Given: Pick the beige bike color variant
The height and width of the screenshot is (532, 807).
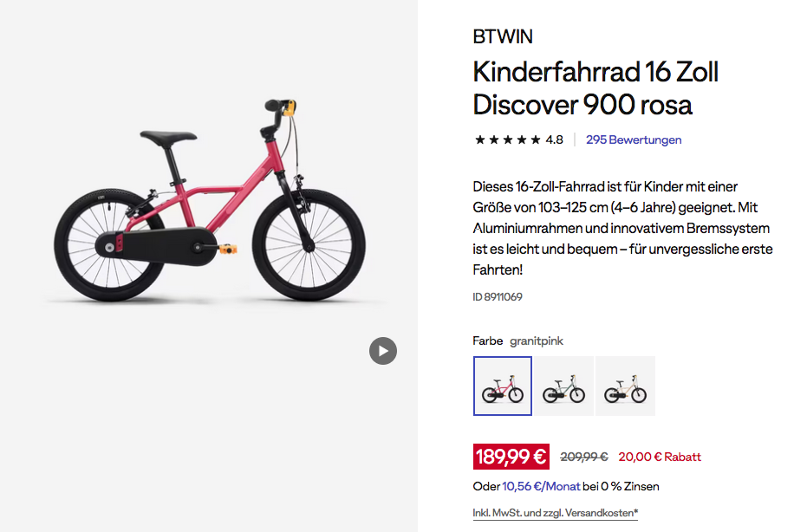Looking at the screenshot, I should [625, 386].
